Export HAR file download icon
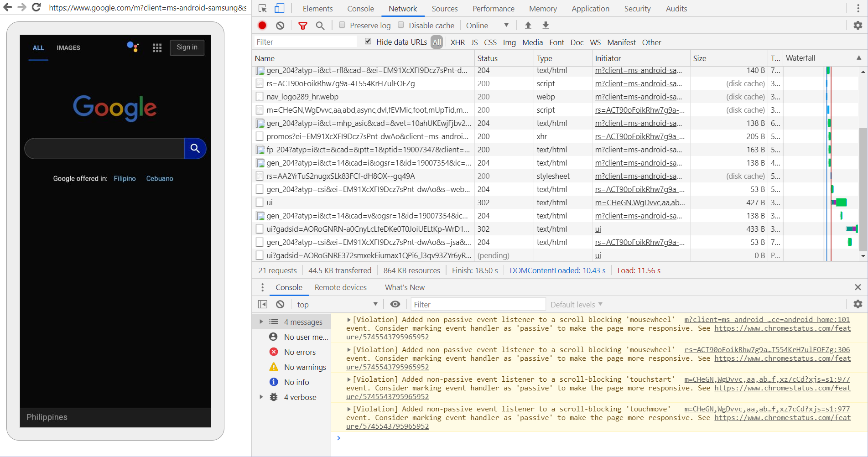Screen dimensions: 868x457 coord(546,26)
